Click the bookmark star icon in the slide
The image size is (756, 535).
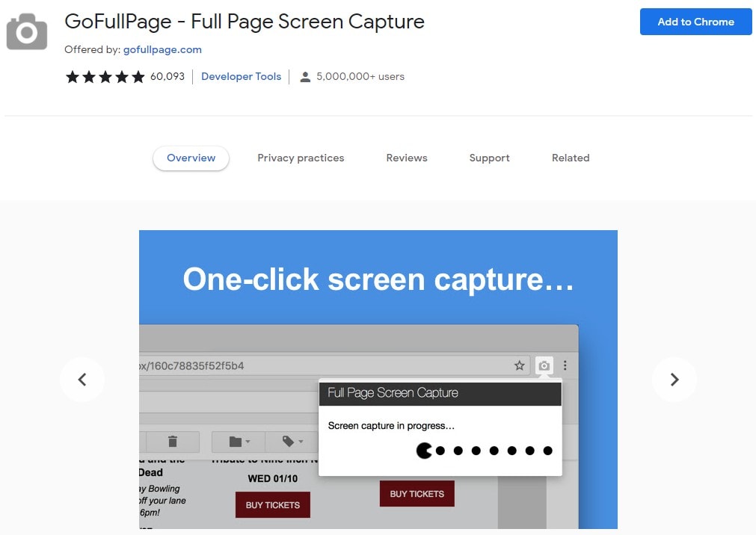click(519, 365)
